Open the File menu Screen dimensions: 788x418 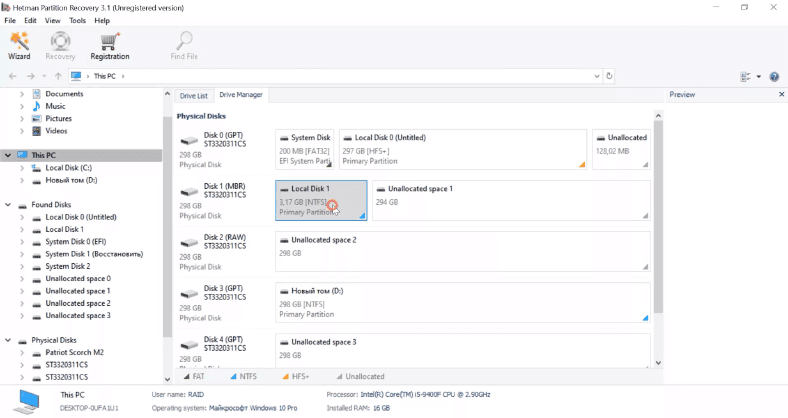[10, 21]
